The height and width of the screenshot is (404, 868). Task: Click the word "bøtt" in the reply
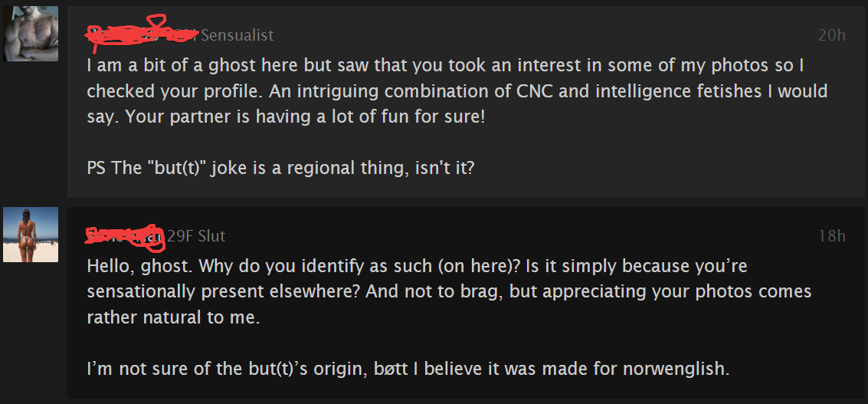tap(392, 369)
